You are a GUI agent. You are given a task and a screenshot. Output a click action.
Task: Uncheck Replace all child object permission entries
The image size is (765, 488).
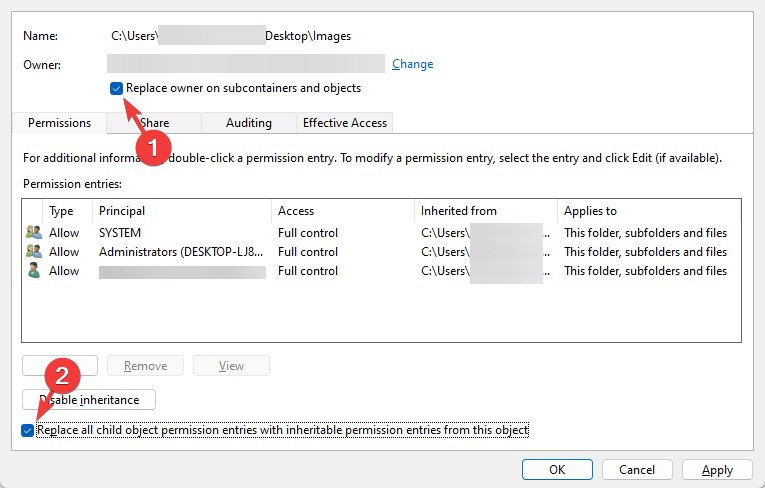27,430
